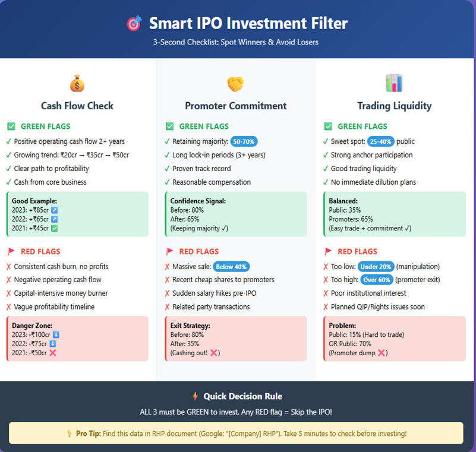Click the Smart IPO Investment Filter title

(x=248, y=24)
